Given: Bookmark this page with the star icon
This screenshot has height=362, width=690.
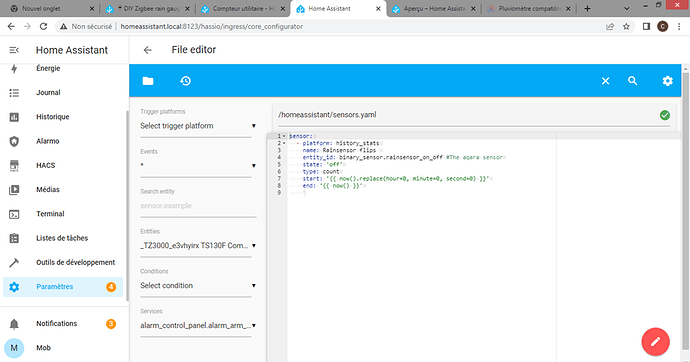Looking at the screenshot, I should point(626,27).
